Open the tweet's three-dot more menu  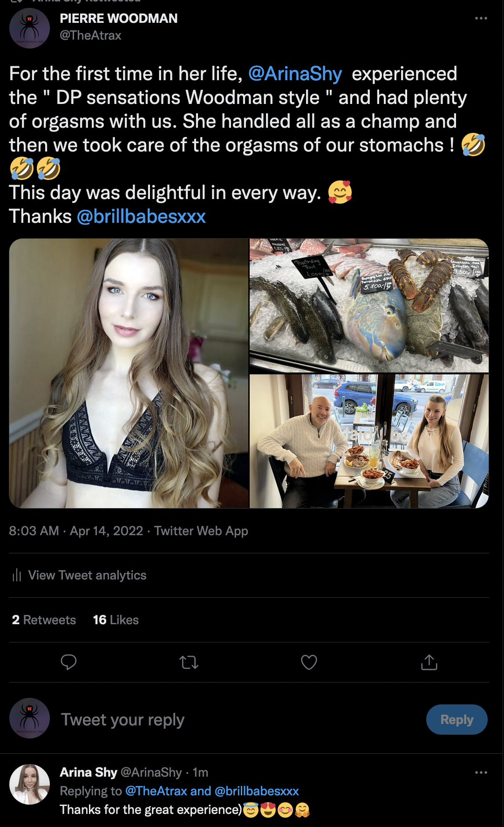pyautogui.click(x=481, y=19)
